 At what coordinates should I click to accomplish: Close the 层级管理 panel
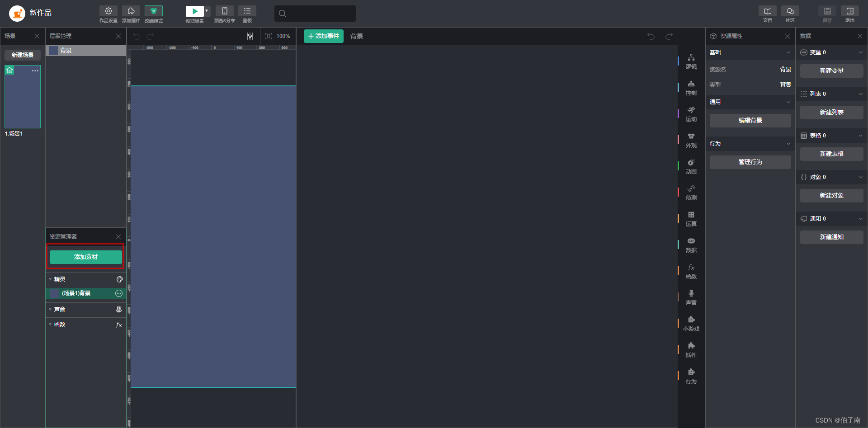pyautogui.click(x=118, y=36)
